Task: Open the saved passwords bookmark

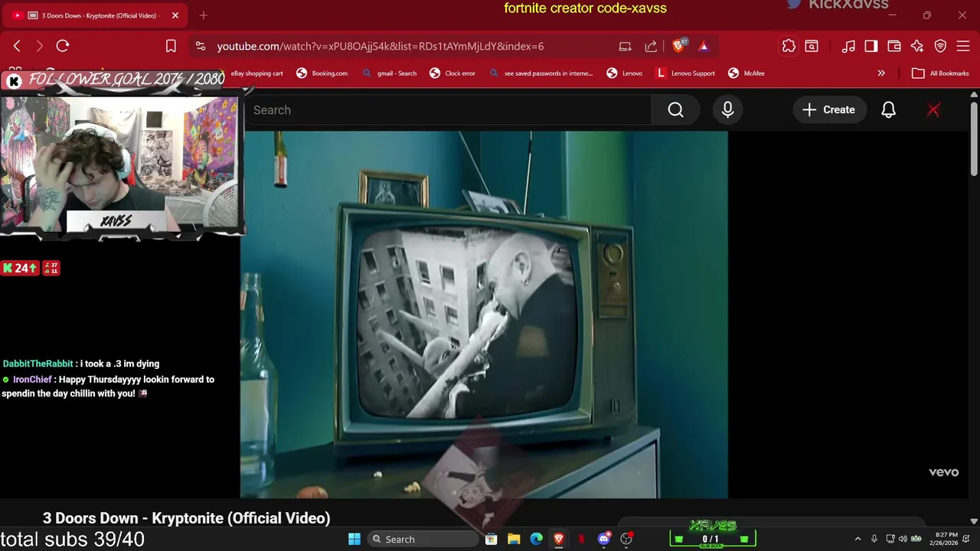Action: point(541,73)
